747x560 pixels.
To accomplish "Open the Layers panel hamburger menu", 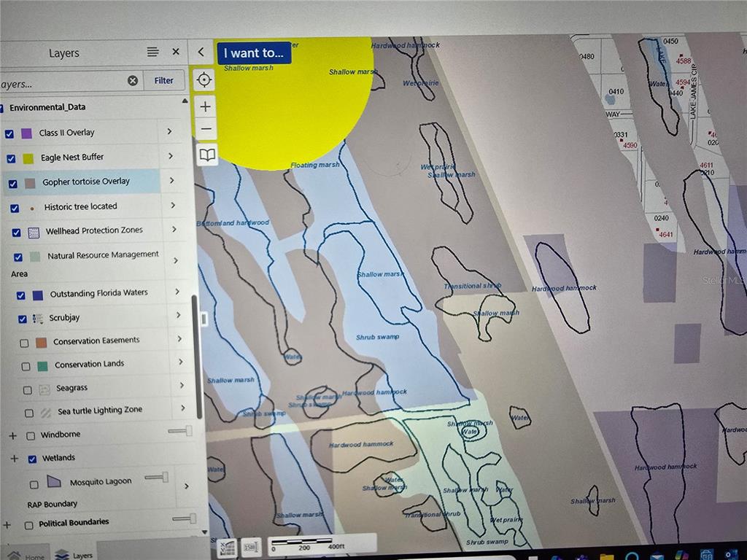I will [152, 52].
